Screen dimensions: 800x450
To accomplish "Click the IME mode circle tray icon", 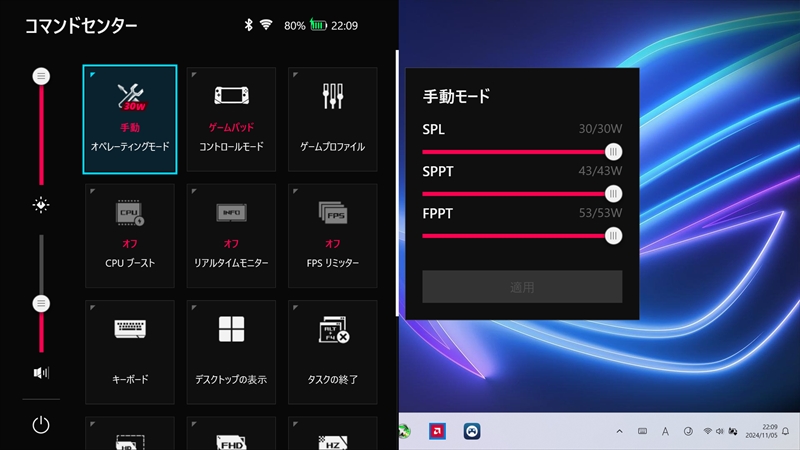I will coord(688,432).
